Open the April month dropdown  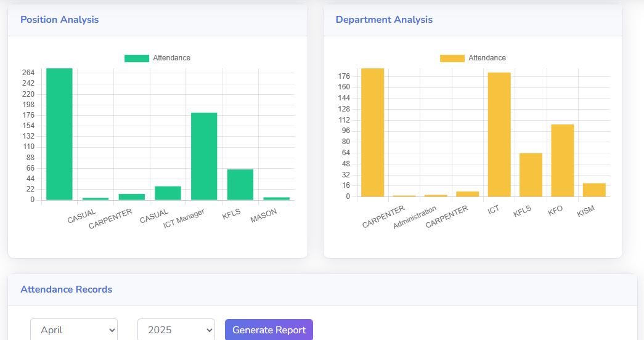coord(74,330)
